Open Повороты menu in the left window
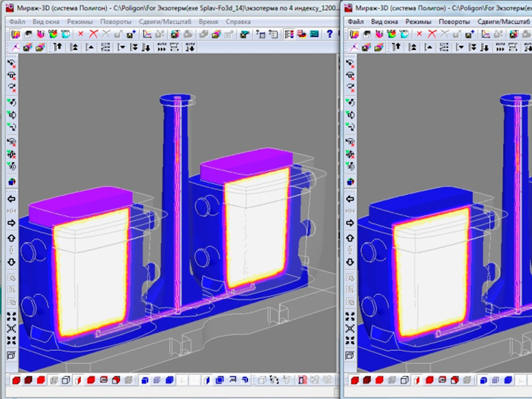Viewport: 532px width, 399px height. (x=116, y=21)
